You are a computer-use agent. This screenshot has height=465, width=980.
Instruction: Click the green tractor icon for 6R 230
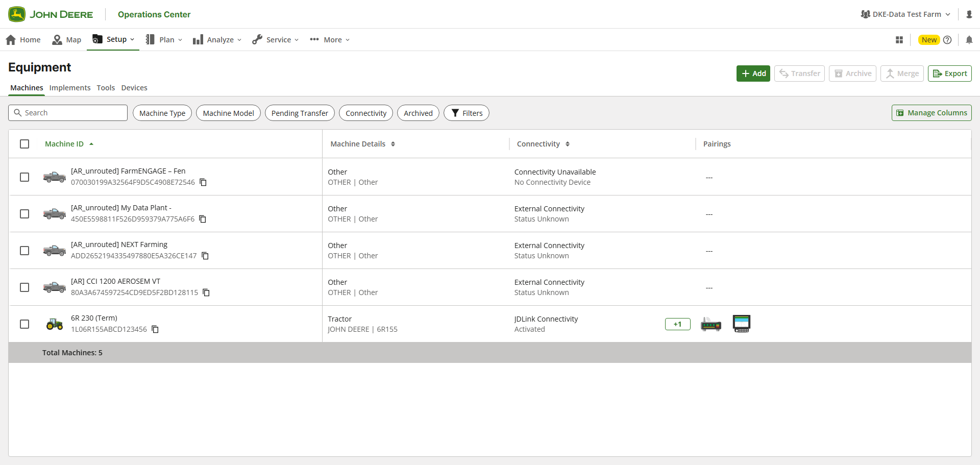(55, 324)
